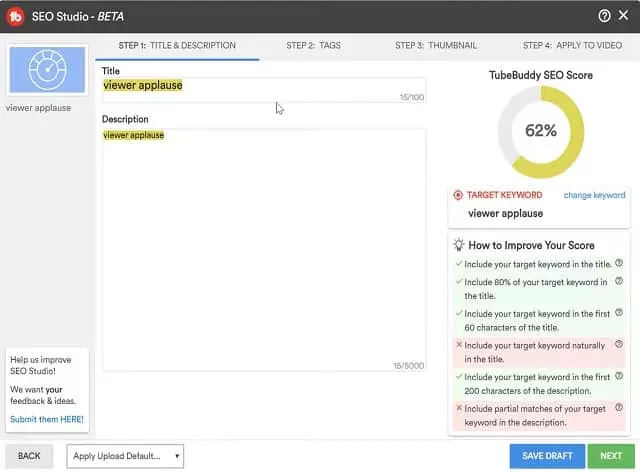The image size is (640, 472).
Task: Close the SEO Studio window
Action: coord(623,16)
